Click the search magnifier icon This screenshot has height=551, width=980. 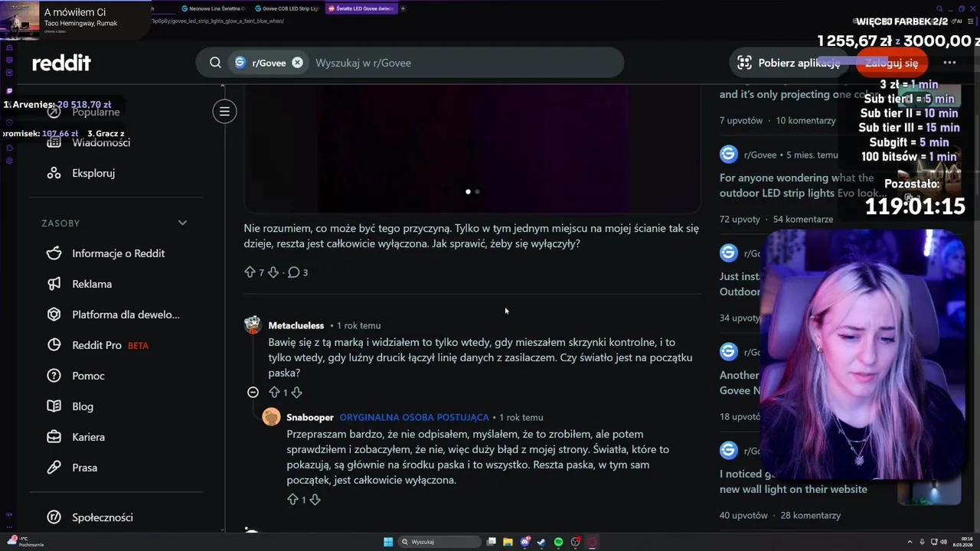click(x=215, y=63)
